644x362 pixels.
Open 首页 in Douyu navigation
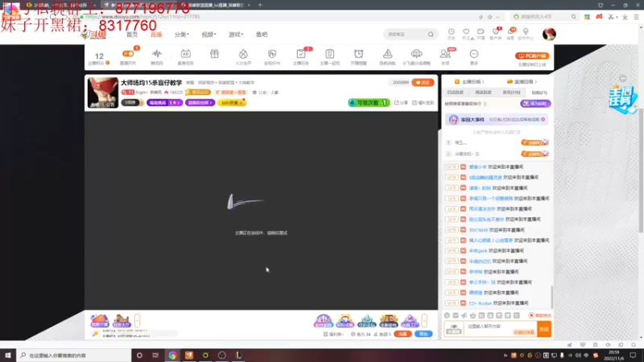pos(132,35)
